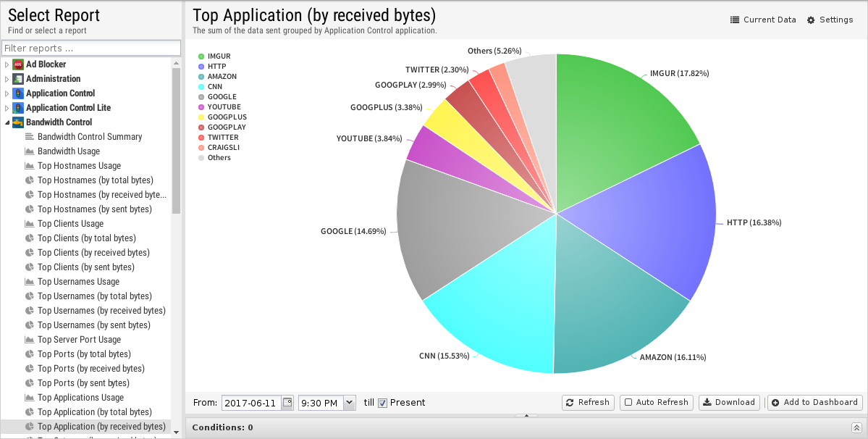Click pie icon for Top Hostnames (by sent bytes)

click(30, 209)
